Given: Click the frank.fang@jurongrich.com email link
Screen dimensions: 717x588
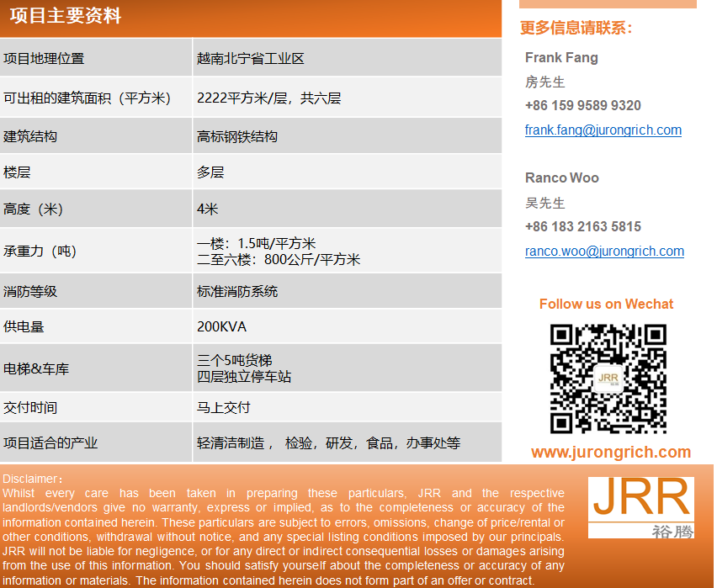Looking at the screenshot, I should tap(603, 130).
